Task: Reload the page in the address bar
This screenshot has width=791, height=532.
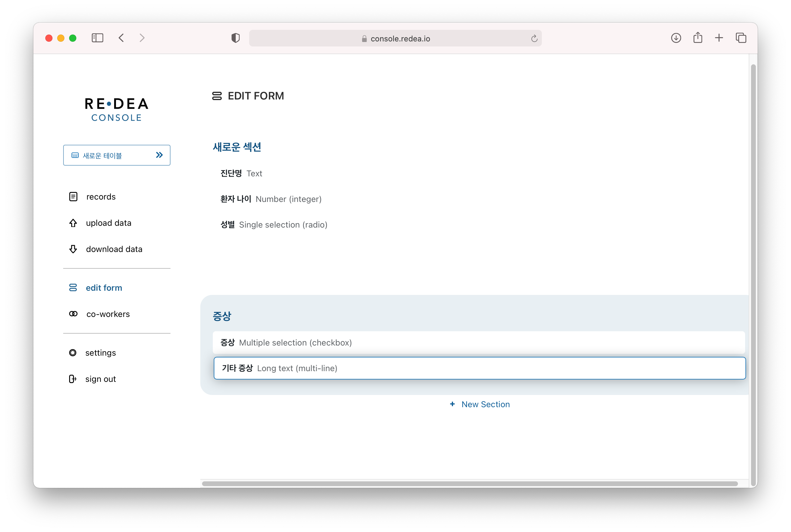Action: (534, 39)
